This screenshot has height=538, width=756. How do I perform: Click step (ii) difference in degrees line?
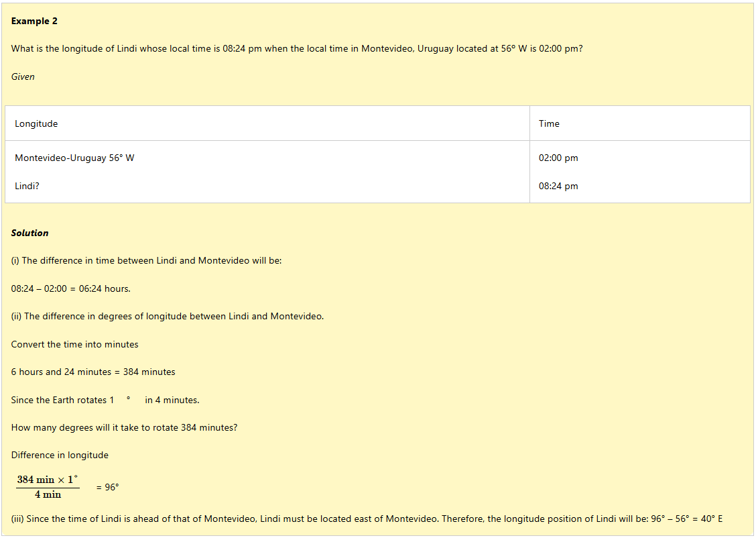pos(167,316)
